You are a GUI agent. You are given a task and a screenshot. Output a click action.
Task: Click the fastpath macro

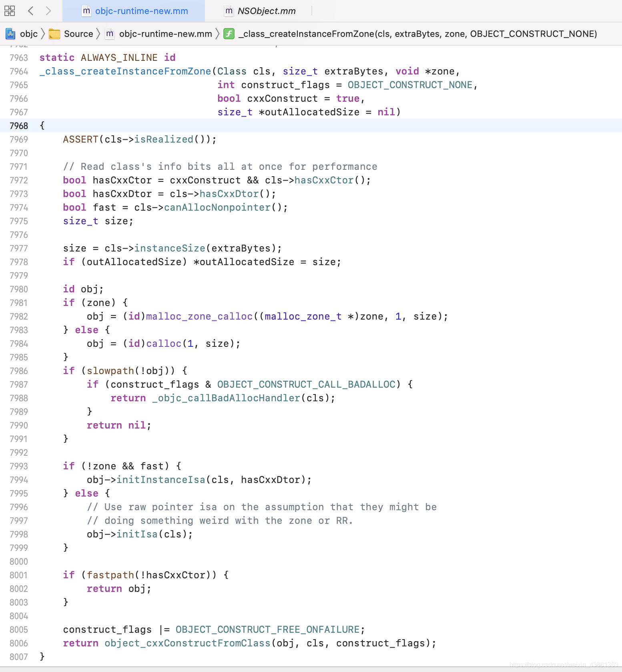tap(110, 575)
